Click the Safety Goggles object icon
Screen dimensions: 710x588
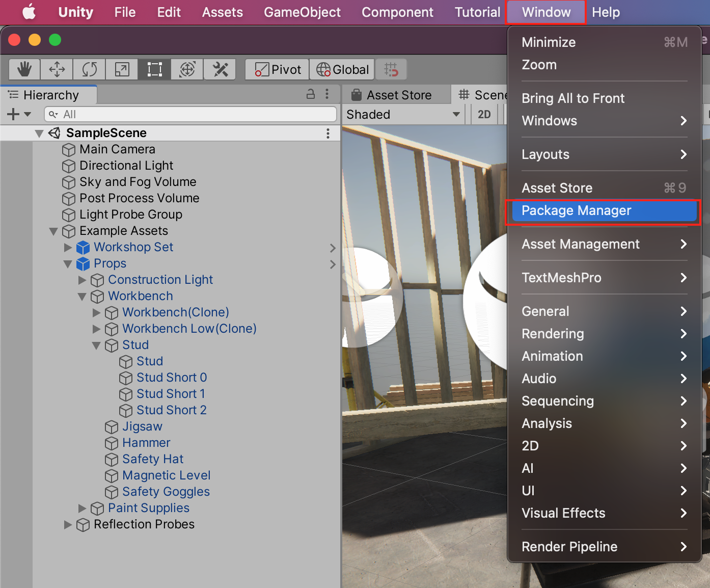[x=112, y=492]
